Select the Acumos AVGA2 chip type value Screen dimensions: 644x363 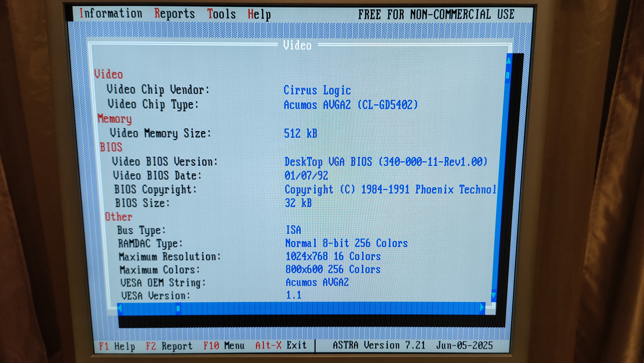pyautogui.click(x=351, y=105)
